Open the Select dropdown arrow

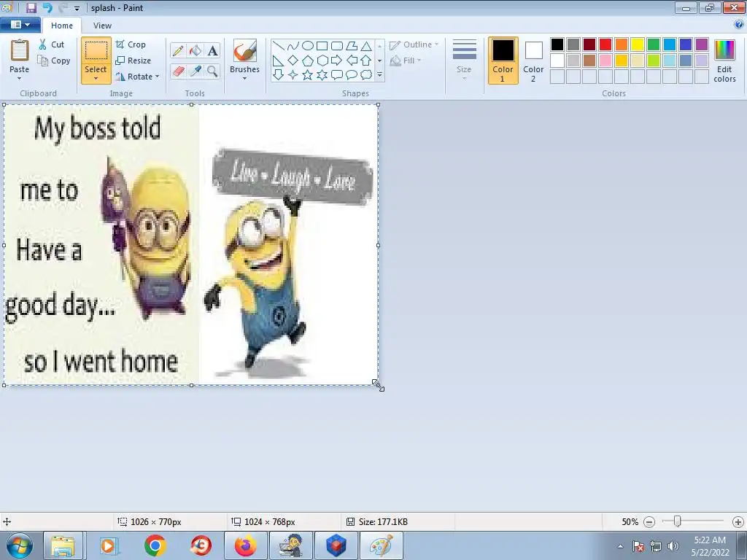(96, 79)
